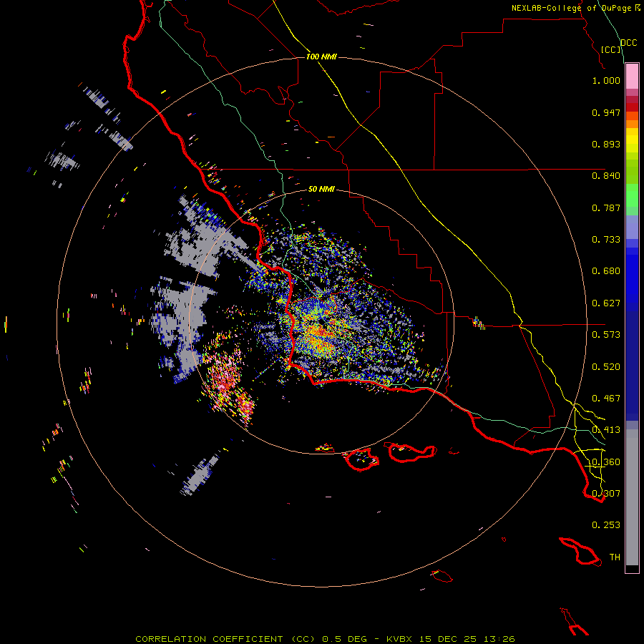Image resolution: width=644 pixels, height=644 pixels.
Task: Select the 0.893 legend value
Action: [606, 144]
